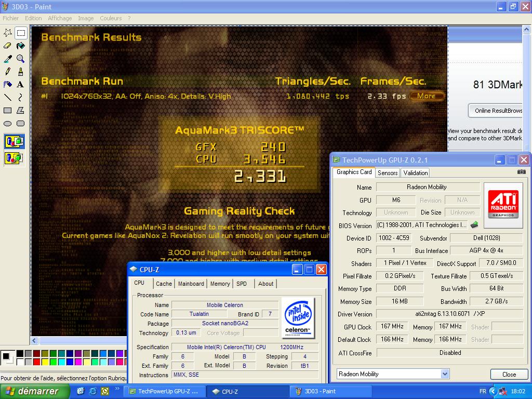532x399 pixels.
Task: Select the magenta color swatch in palette
Action: point(78,362)
